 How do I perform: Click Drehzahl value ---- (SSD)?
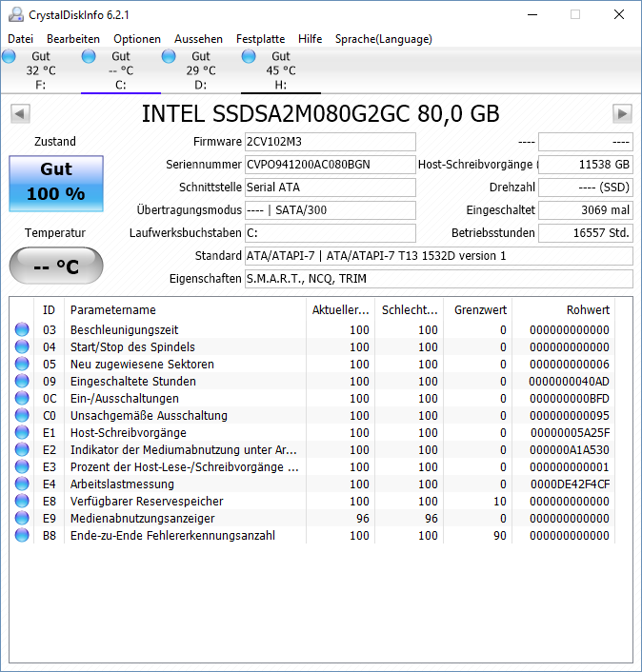pyautogui.click(x=586, y=188)
